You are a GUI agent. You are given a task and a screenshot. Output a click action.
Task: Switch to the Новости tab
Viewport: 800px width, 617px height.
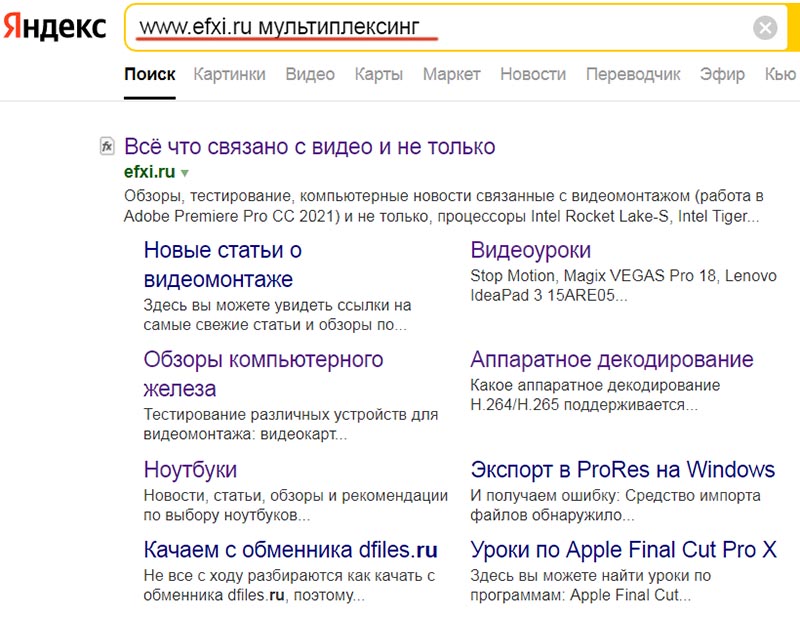click(533, 75)
